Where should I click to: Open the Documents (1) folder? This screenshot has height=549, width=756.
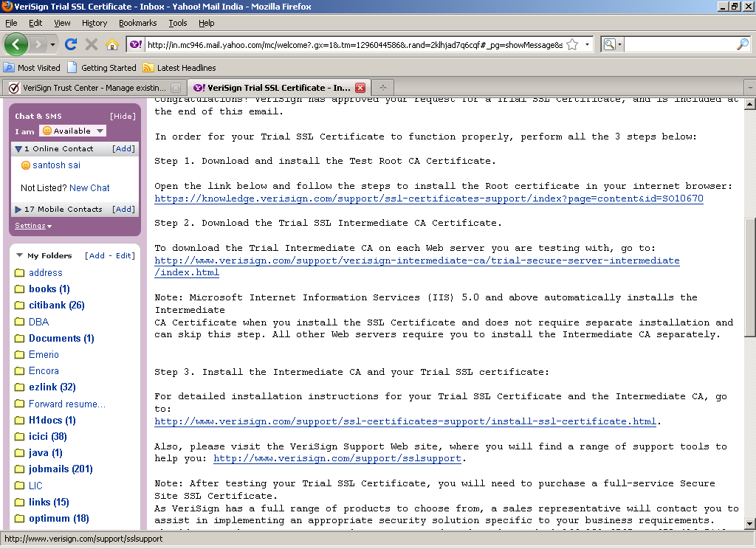click(x=61, y=339)
